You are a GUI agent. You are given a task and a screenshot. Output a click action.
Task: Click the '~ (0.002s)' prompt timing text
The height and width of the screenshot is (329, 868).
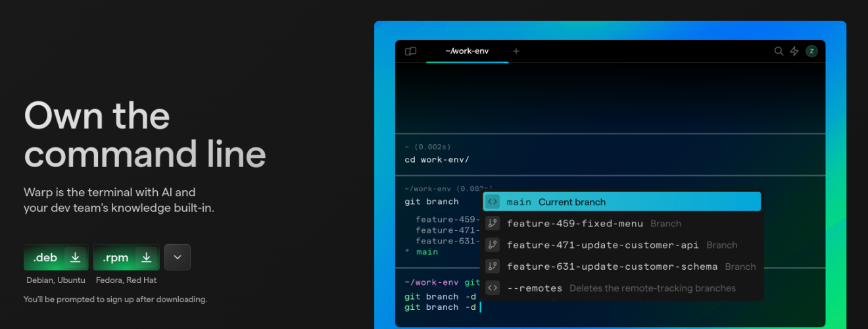click(x=427, y=147)
